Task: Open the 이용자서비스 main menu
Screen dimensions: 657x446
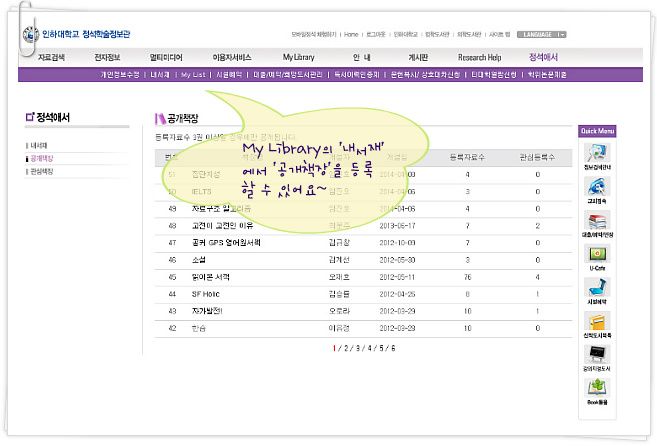Action: click(232, 57)
